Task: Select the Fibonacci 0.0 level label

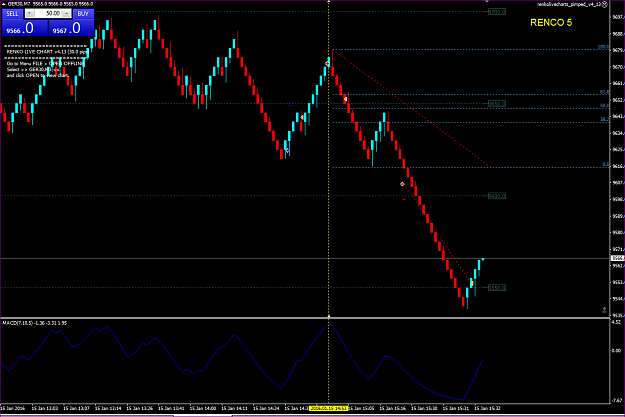Action: click(x=605, y=164)
